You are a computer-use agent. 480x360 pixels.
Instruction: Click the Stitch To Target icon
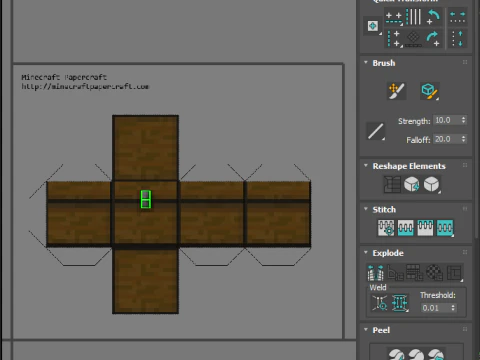386,228
